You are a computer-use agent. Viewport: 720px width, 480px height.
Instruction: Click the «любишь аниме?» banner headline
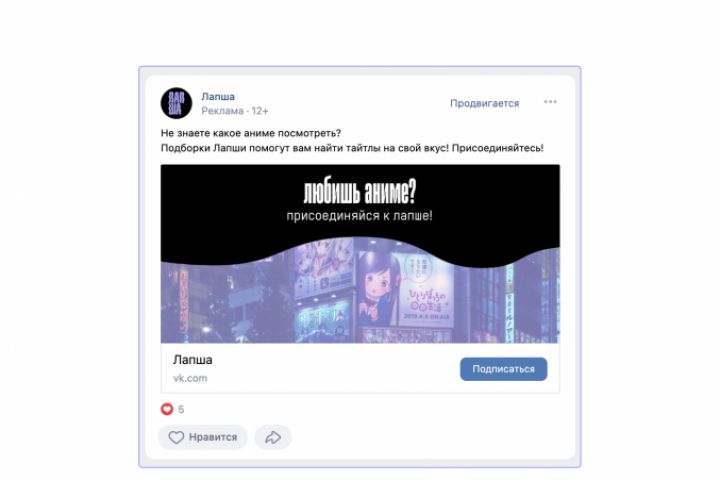[x=360, y=192]
